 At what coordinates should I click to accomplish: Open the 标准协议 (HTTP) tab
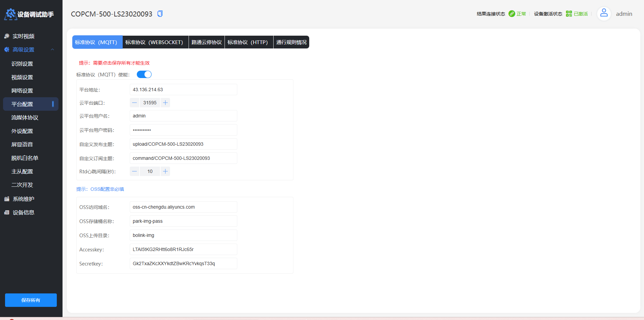(249, 42)
